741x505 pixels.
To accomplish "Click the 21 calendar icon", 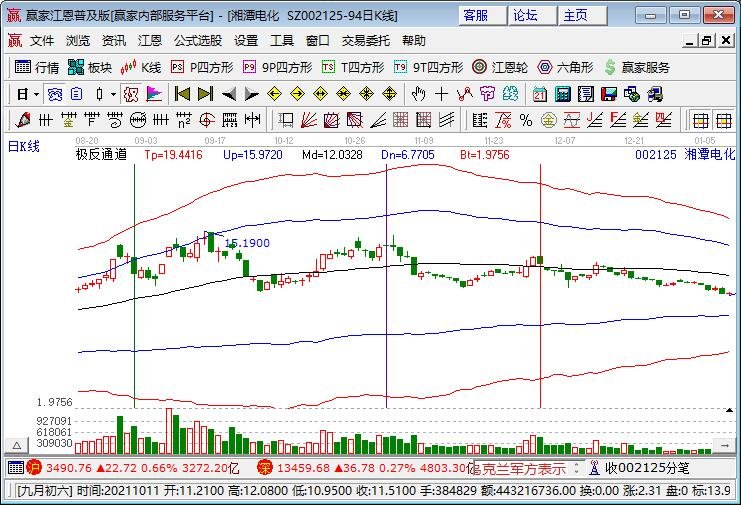I will (x=540, y=94).
